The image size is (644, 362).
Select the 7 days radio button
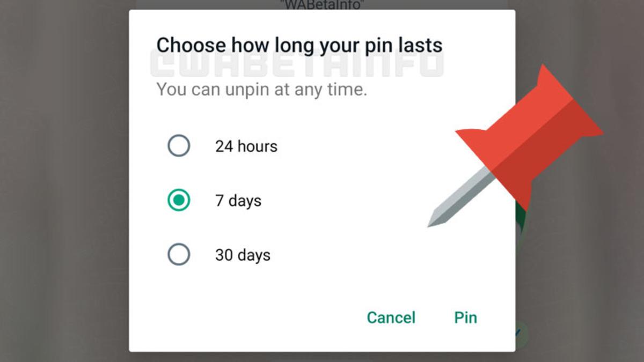point(179,201)
